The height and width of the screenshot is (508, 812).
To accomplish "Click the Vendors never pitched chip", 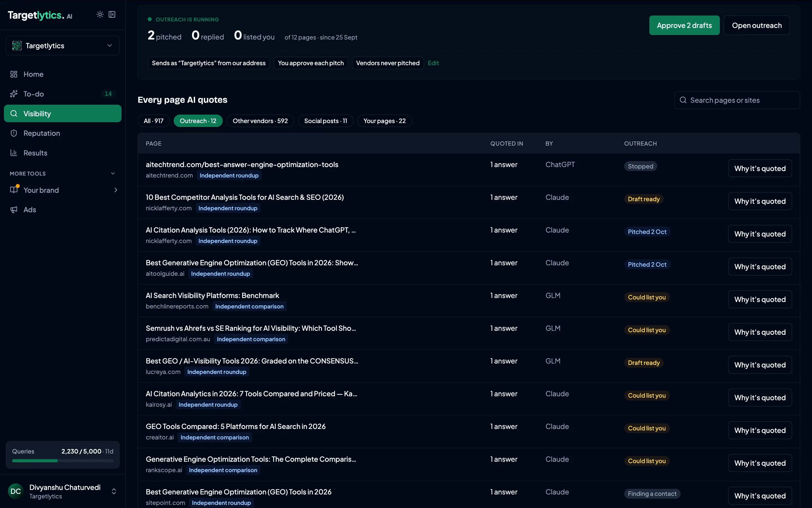I will click(x=388, y=63).
